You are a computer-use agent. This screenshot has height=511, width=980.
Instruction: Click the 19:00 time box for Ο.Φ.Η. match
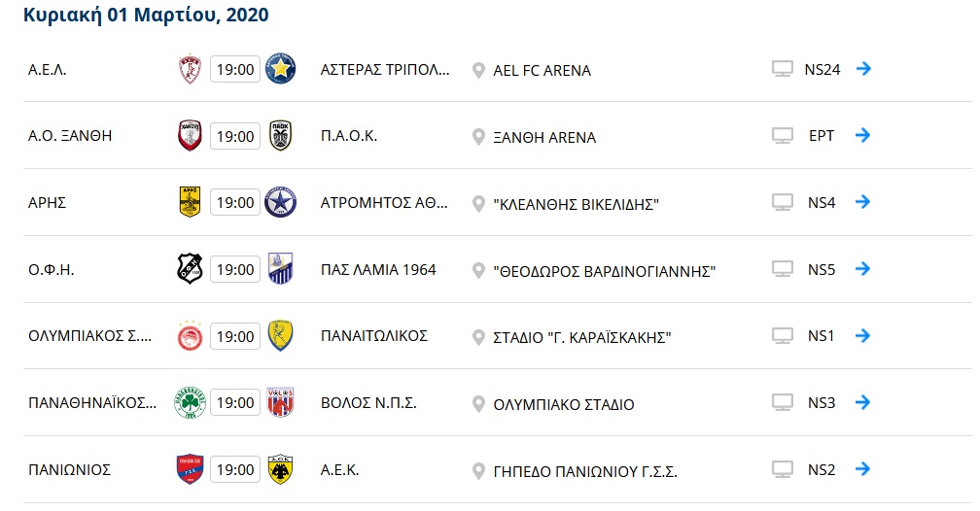[x=235, y=269]
